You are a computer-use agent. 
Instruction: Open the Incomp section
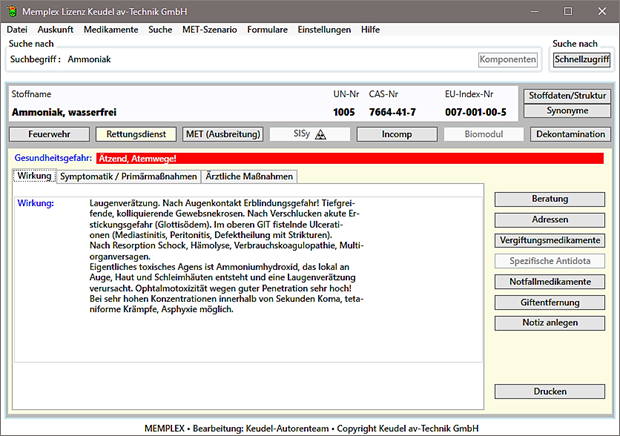[x=397, y=134]
